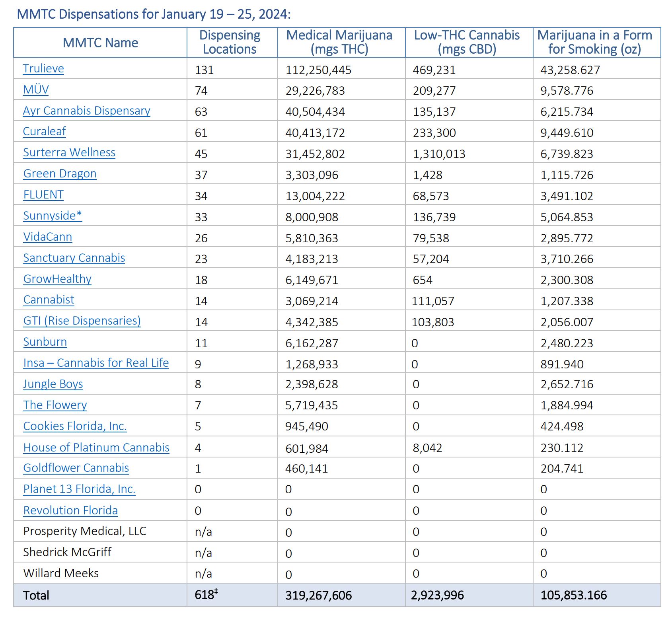The image size is (672, 617).
Task: Open the Sunburn link
Action: tap(45, 342)
